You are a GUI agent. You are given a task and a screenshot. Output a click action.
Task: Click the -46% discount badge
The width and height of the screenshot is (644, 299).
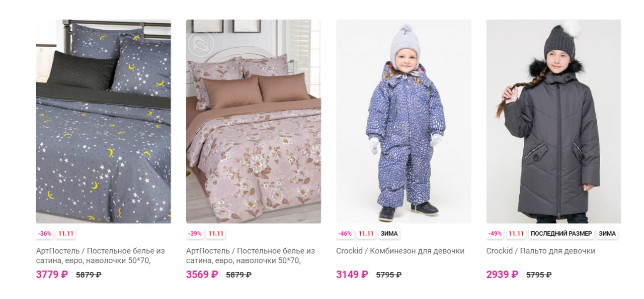[x=345, y=234]
